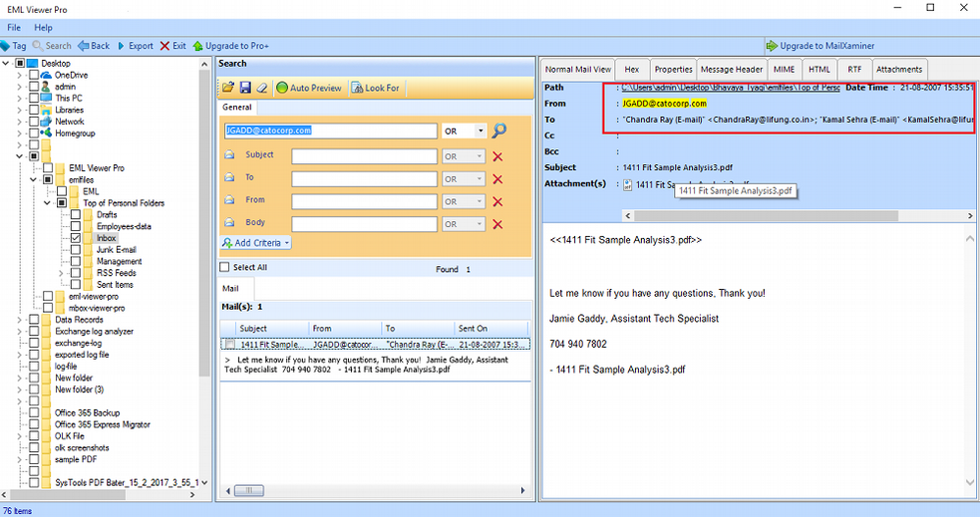Click the From criteria input field
980x517 pixels.
click(364, 201)
